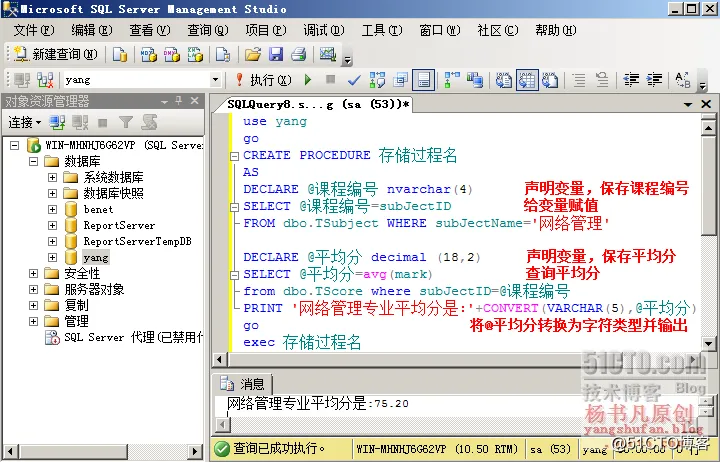
Task: Click the Print icon in the toolbar
Action: 298,54
